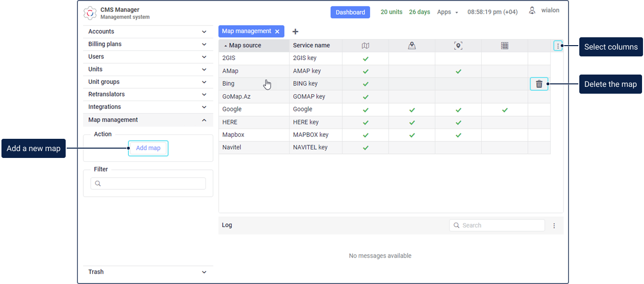Open the Apps dropdown menu
The image size is (644, 284).
(x=447, y=12)
